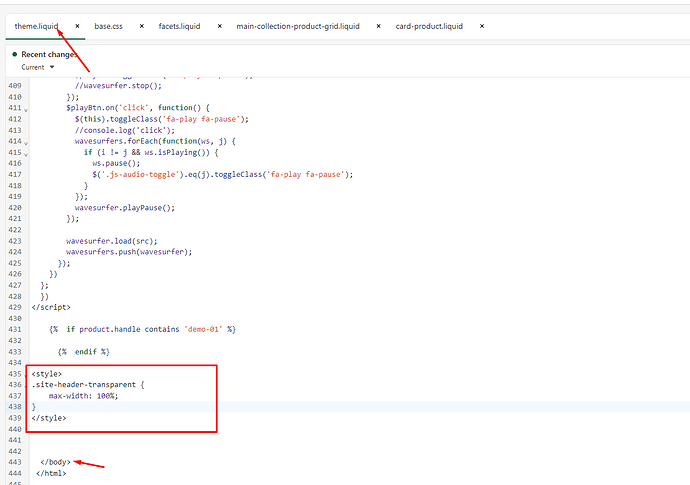Viewport: 690px width, 485px height.
Task: Click the closing </style> tag
Action: 49,418
